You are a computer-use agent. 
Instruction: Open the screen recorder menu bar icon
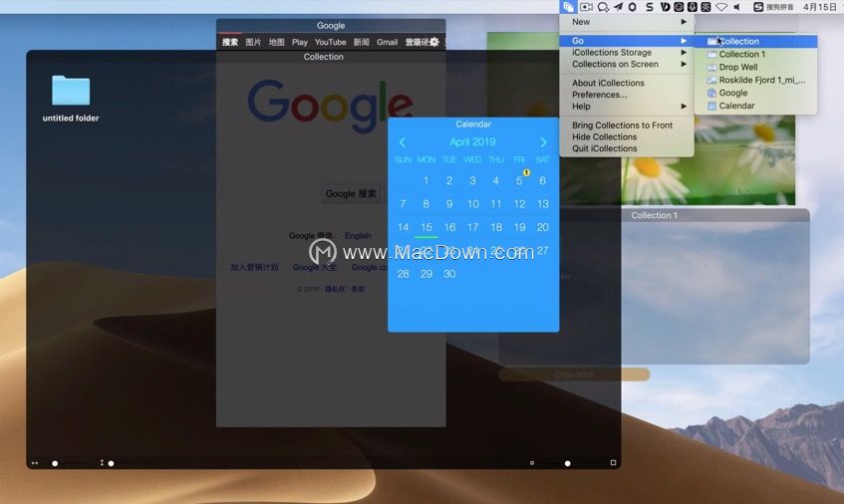(586, 7)
